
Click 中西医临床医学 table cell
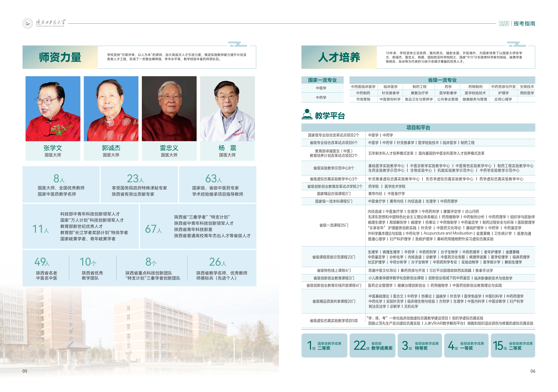(x=363, y=87)
